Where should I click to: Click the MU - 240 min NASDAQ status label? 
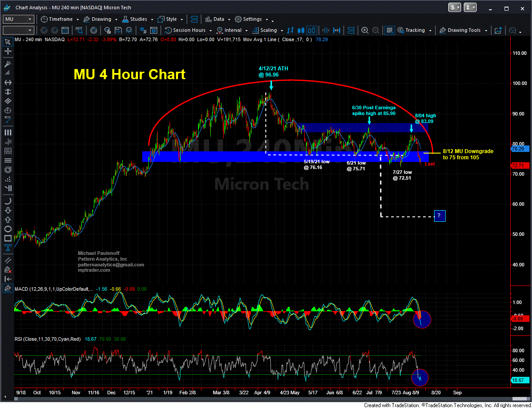[40, 39]
